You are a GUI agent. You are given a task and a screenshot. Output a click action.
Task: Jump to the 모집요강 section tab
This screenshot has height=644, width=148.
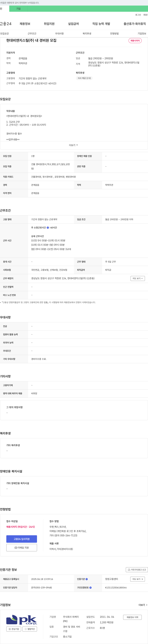point(4,34)
